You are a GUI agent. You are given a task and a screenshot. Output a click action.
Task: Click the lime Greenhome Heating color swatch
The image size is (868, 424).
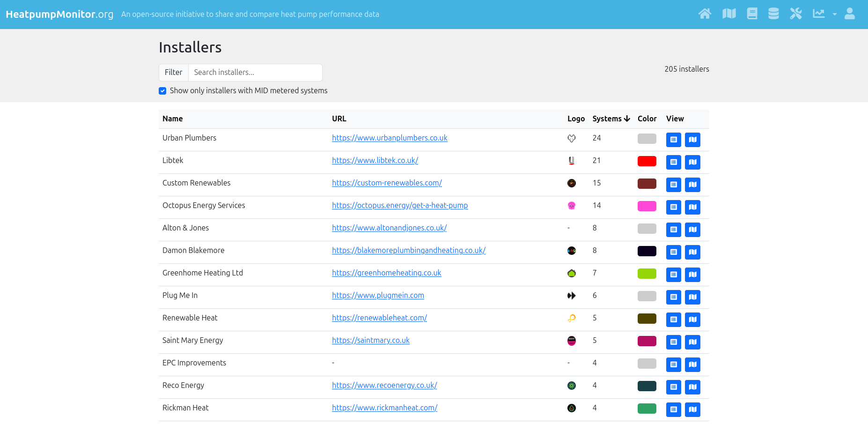coord(647,274)
